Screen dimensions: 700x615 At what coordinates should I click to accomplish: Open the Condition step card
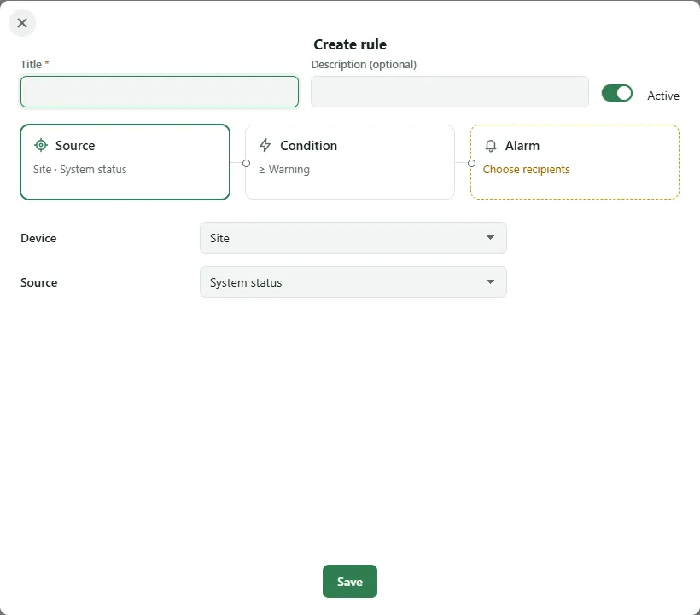(350, 162)
